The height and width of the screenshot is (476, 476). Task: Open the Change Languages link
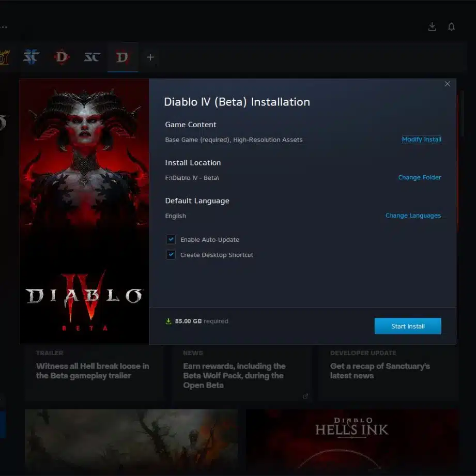(413, 216)
